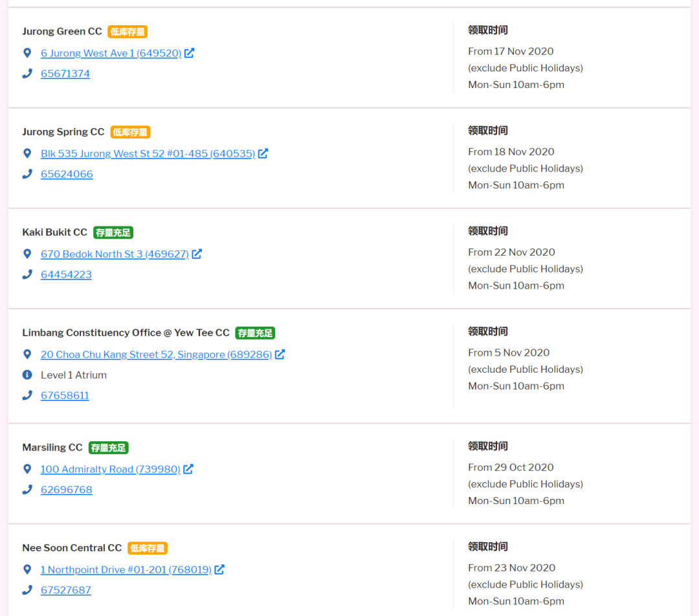The image size is (699, 616).
Task: Call Nee Soon Central CC number 67527687
Action: 66,590
